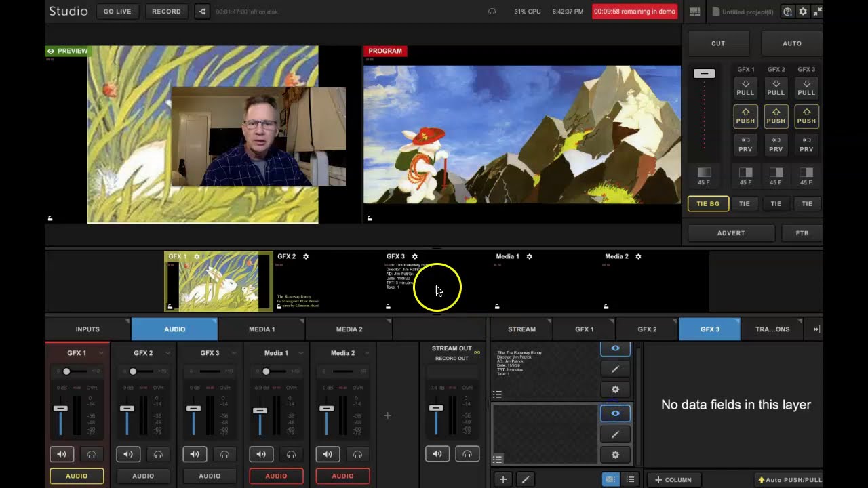868x488 pixels.
Task: Open the first layer's list icon
Action: [x=497, y=394]
